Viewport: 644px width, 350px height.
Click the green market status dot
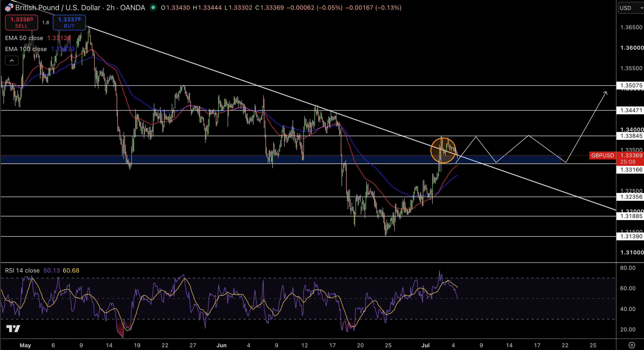click(153, 8)
